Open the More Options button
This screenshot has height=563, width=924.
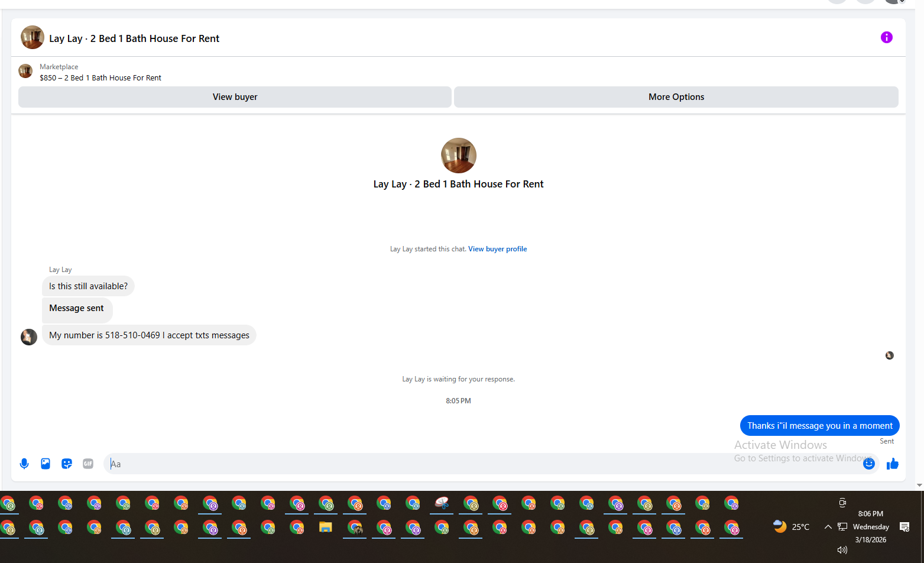[x=676, y=97]
